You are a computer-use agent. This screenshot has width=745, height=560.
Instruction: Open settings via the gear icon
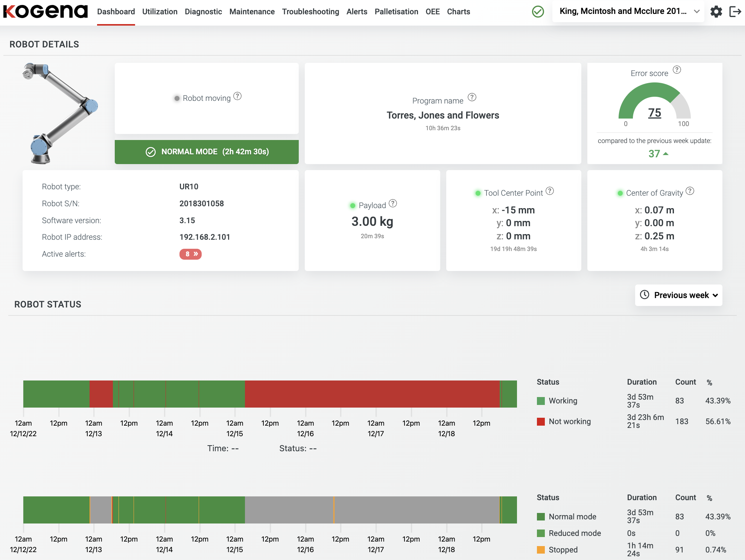coord(716,12)
